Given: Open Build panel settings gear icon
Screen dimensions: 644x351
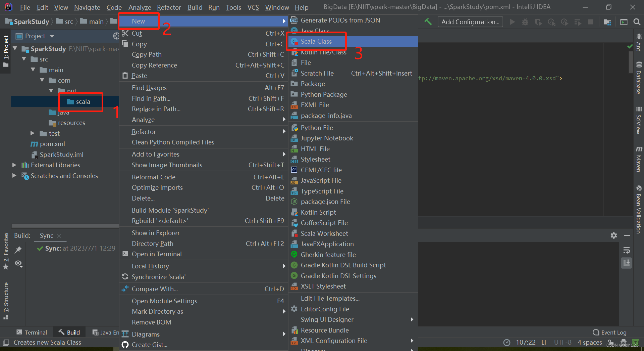Looking at the screenshot, I should pyautogui.click(x=614, y=235).
